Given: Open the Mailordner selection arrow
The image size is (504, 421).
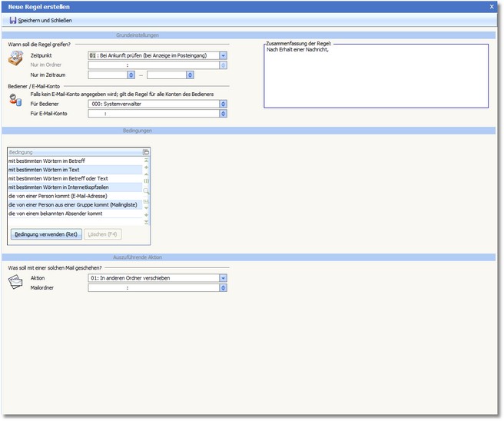Looking at the screenshot, I should tap(224, 288).
